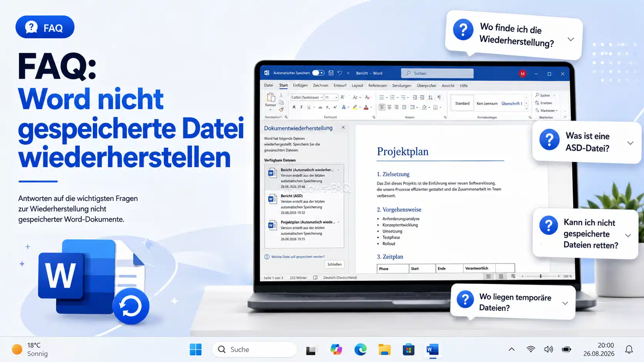The image size is (644, 362).
Task: Click the Word icon in the taskbar
Action: 433,350
